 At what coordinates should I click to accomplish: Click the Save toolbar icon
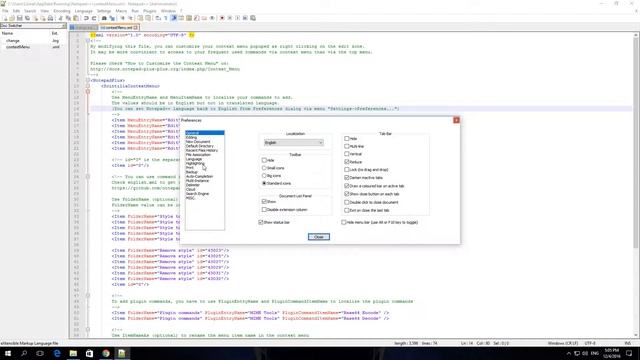click(19, 18)
